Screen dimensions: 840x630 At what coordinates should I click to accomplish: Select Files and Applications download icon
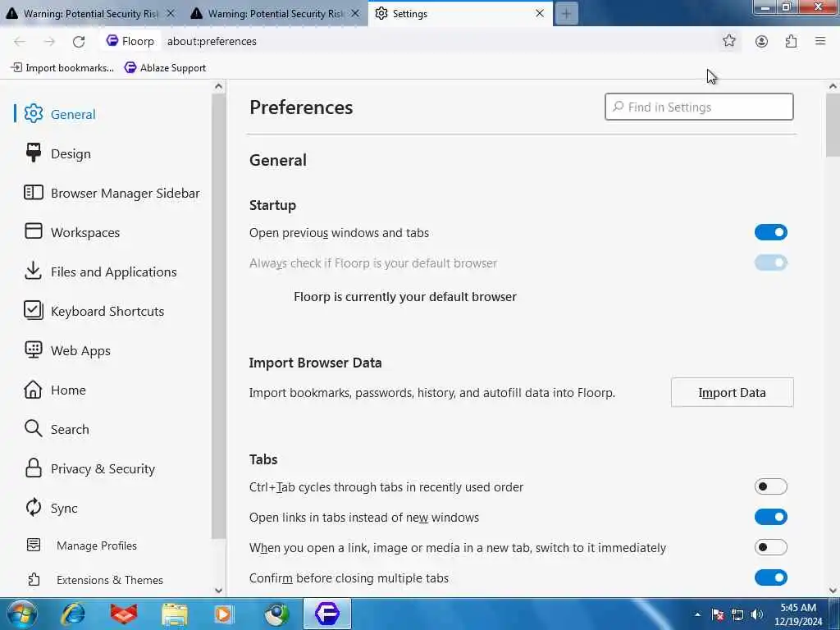[x=33, y=271]
